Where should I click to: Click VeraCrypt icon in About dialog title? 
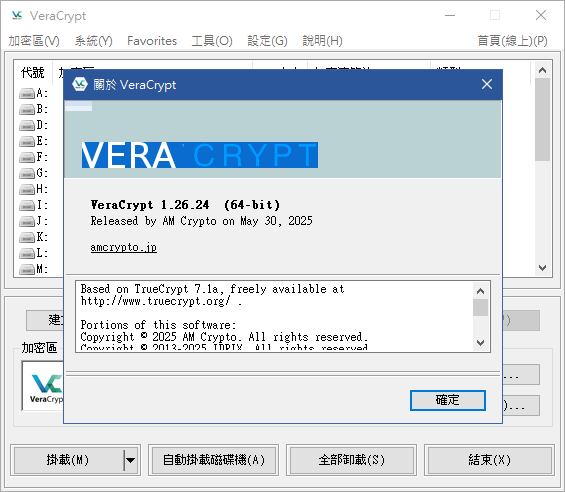point(79,85)
